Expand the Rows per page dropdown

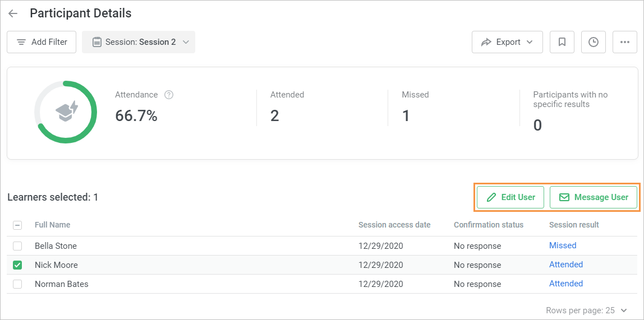pos(586,310)
